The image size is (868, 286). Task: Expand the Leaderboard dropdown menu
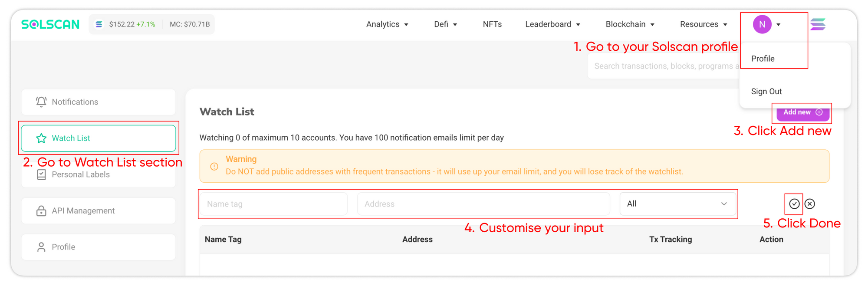[x=552, y=24]
